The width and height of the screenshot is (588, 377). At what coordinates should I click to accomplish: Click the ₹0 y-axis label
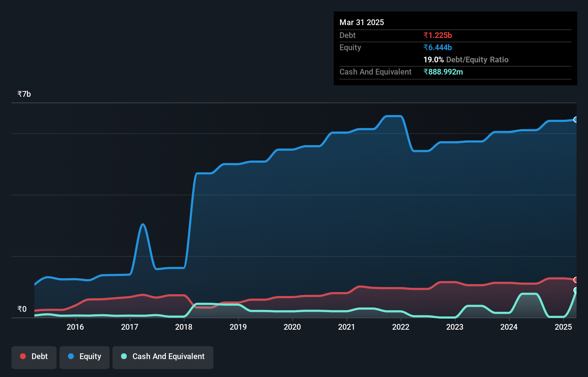coord(22,309)
